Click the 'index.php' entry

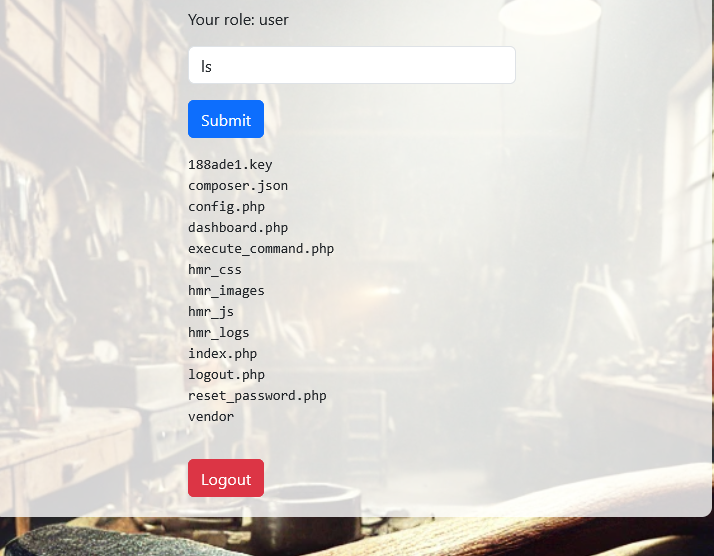pos(223,353)
